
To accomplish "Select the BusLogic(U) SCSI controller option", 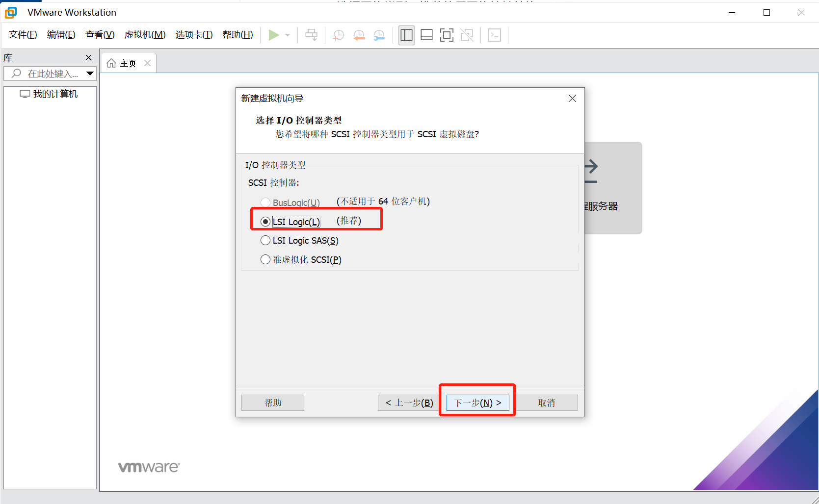I will coord(265,202).
